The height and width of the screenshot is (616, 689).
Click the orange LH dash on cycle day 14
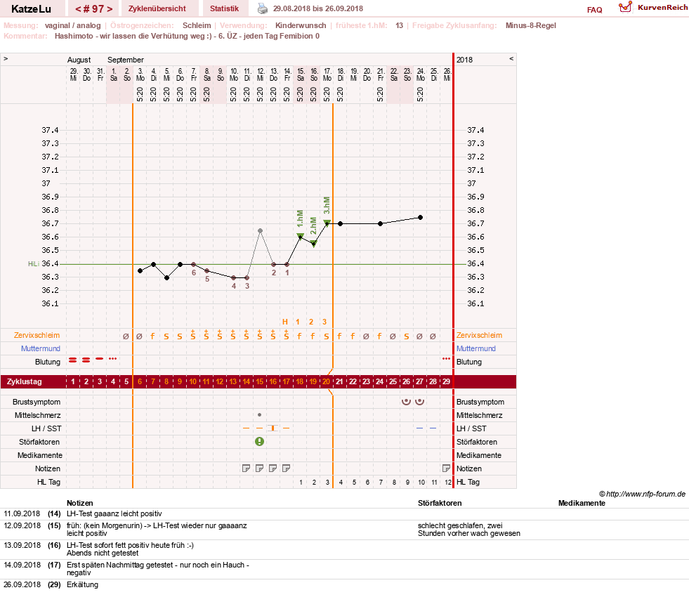(246, 428)
